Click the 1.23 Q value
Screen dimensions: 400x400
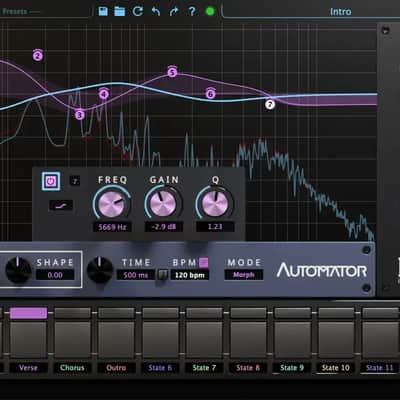click(215, 227)
